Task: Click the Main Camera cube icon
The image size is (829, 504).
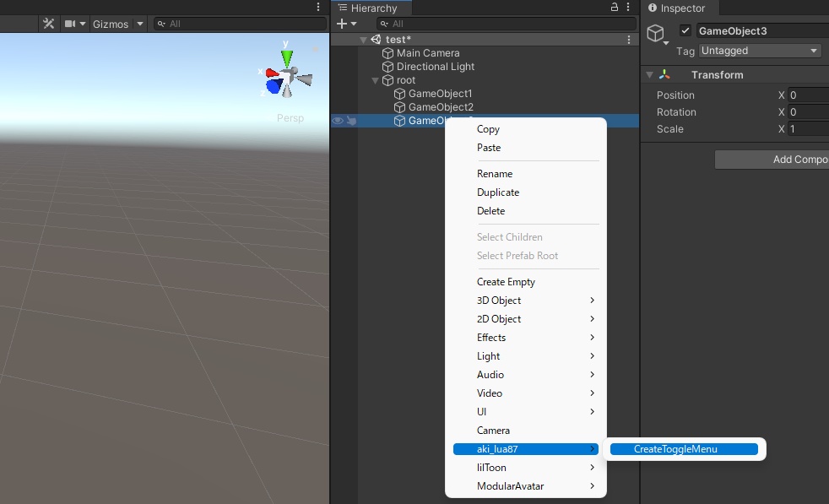Action: [387, 53]
